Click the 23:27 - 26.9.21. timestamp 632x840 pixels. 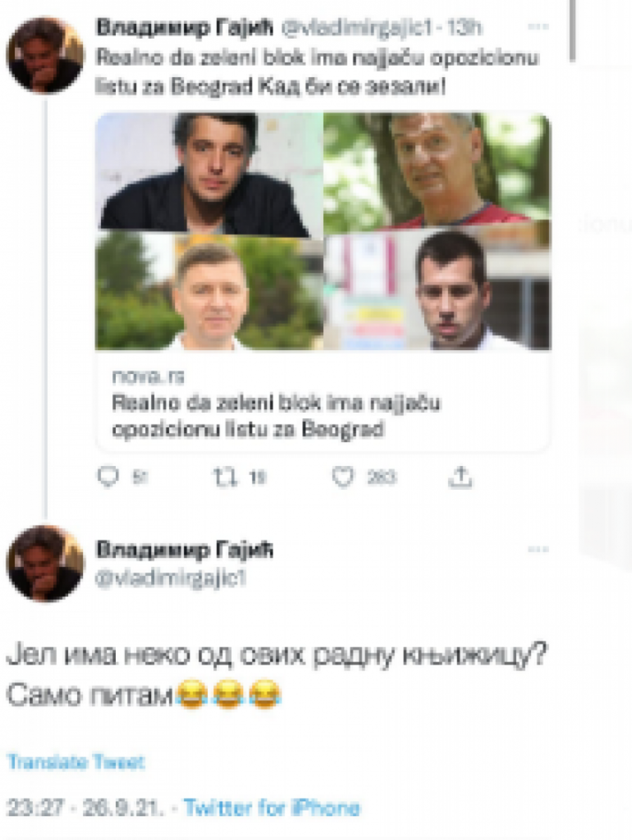(85, 807)
